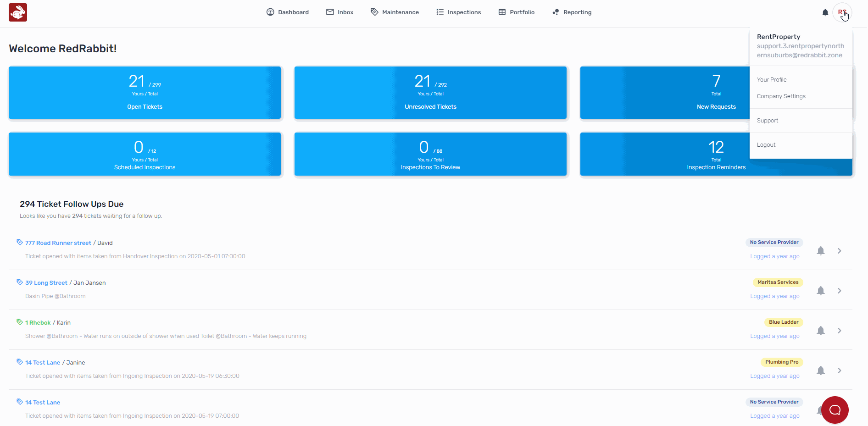Click the Maritsa Services badge
Image resolution: width=868 pixels, height=426 pixels.
tap(778, 282)
